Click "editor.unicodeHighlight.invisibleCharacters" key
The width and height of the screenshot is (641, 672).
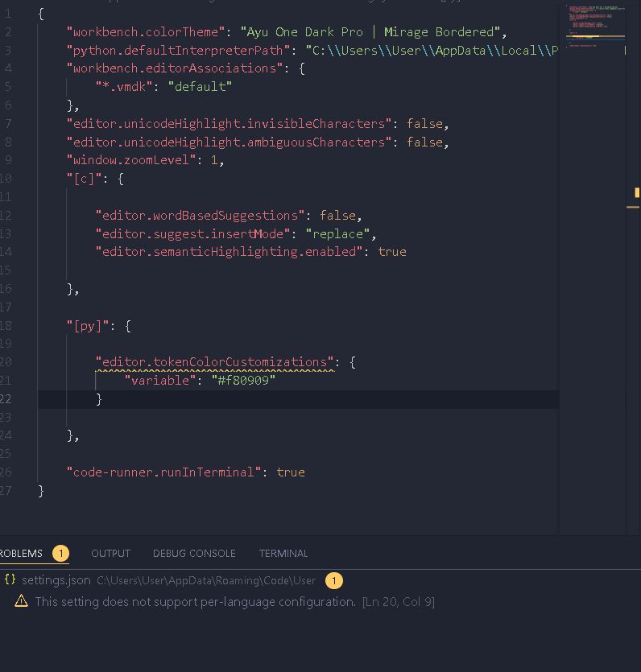pyautogui.click(x=229, y=124)
